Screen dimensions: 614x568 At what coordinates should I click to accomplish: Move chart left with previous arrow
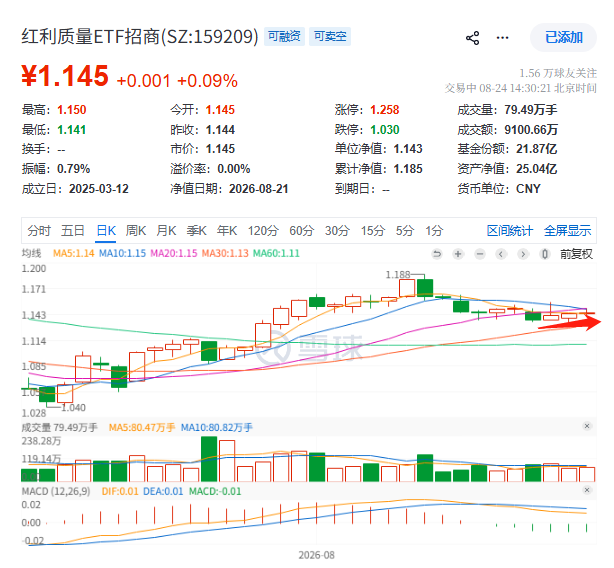(x=501, y=254)
